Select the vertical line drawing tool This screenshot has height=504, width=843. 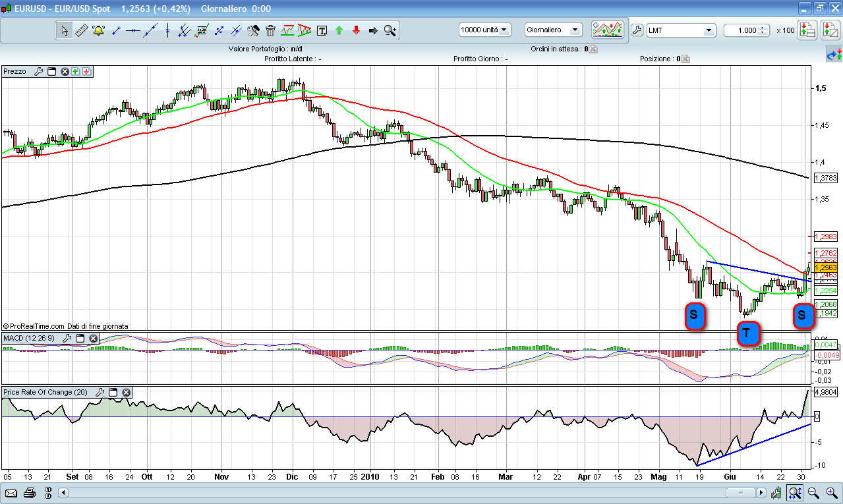[167, 30]
